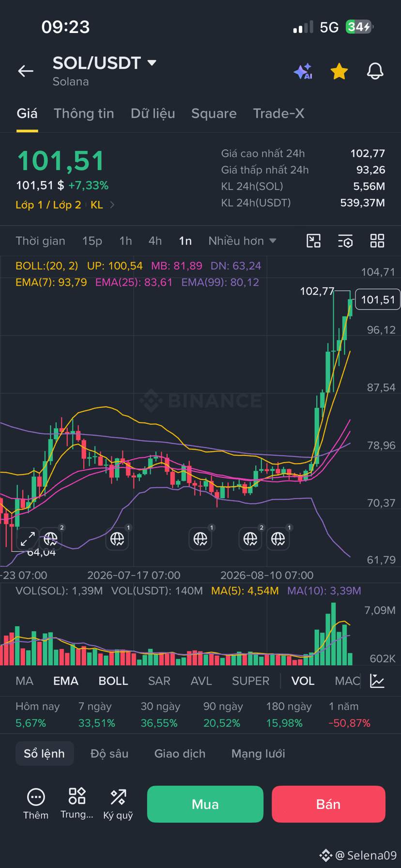Select the 15p interval

pos(92,241)
